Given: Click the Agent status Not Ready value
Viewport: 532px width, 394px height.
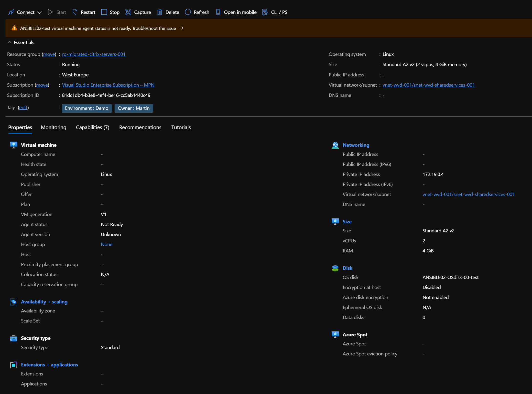Looking at the screenshot, I should [x=112, y=224].
